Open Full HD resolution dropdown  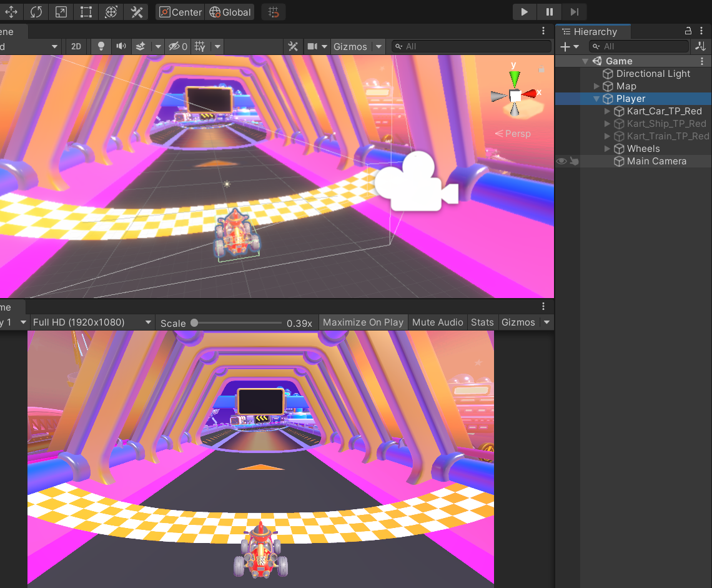91,322
